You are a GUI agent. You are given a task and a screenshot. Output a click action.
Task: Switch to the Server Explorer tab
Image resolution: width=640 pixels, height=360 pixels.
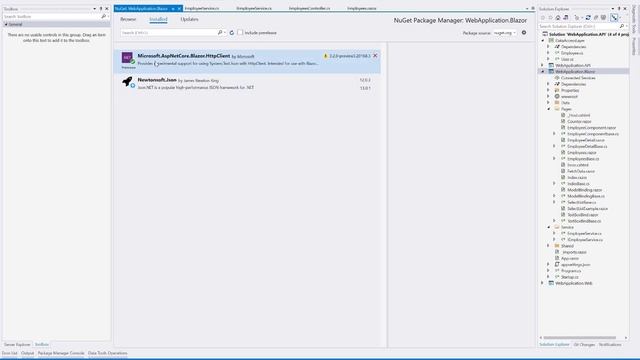(17, 344)
